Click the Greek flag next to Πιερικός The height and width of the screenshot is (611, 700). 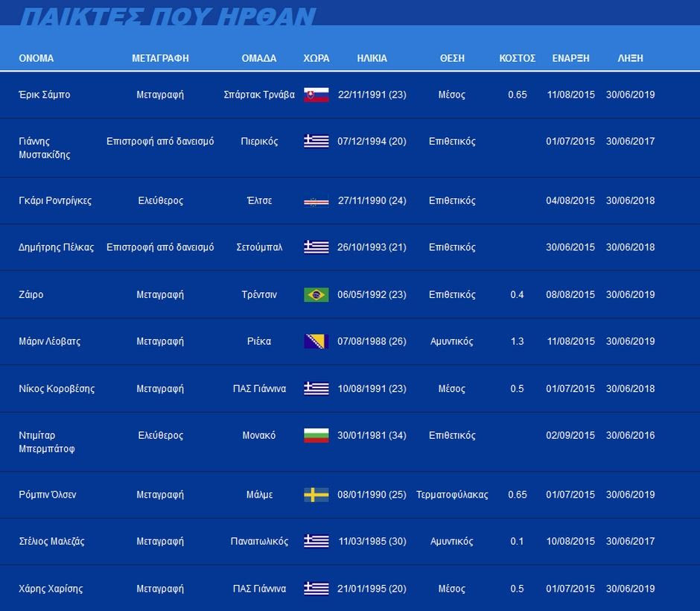[316, 141]
